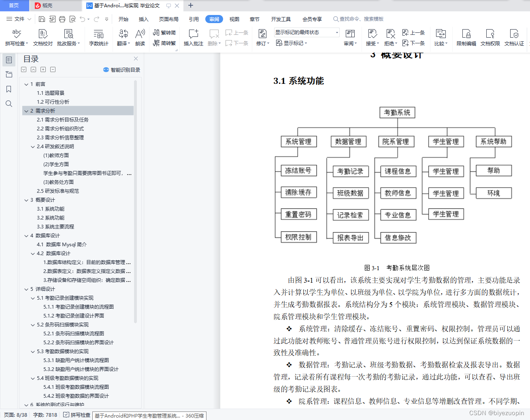Switch to the 会员专享 ribbon tab
530x420 pixels.
[312, 19]
